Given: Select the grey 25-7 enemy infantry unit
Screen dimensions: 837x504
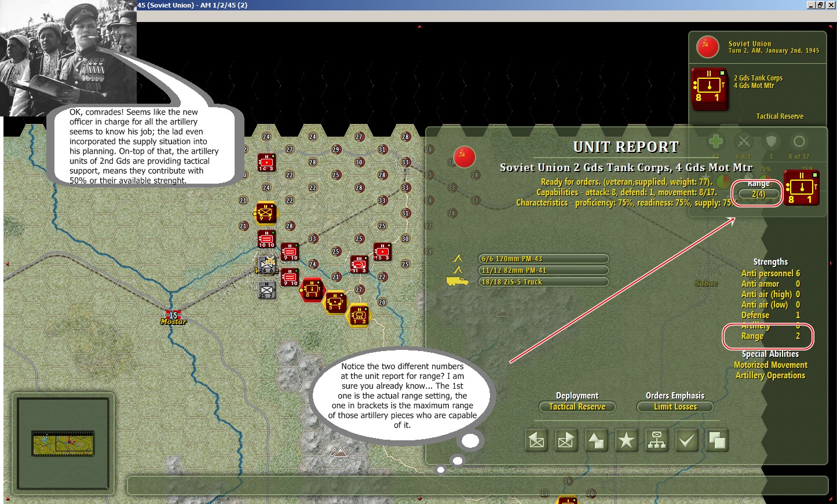Looking at the screenshot, I should coord(266,290).
